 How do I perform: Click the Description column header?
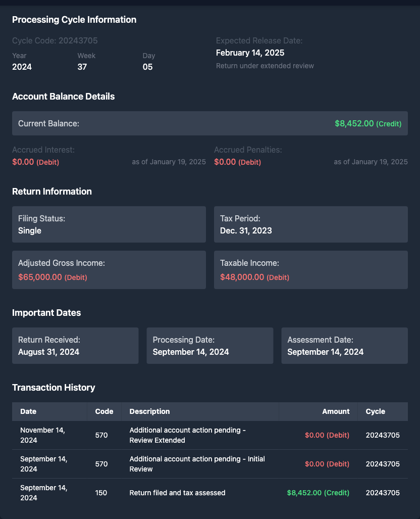[x=149, y=411]
